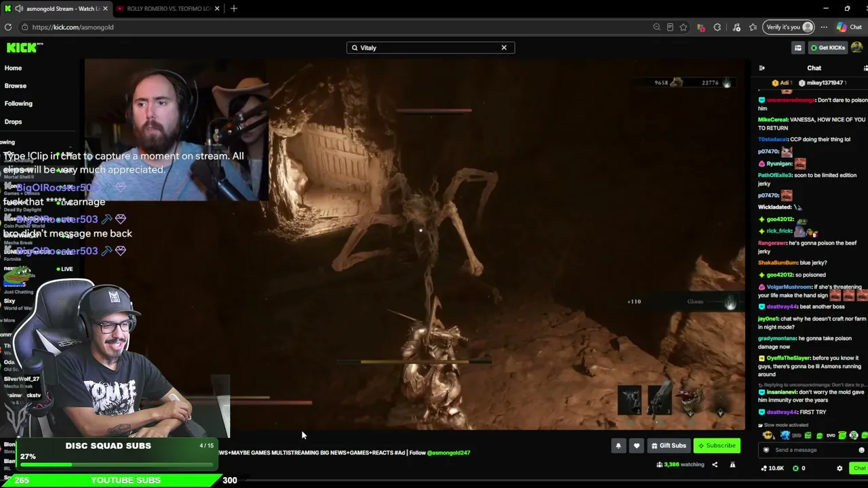
Task: Click the Send a message chat field
Action: (810, 450)
